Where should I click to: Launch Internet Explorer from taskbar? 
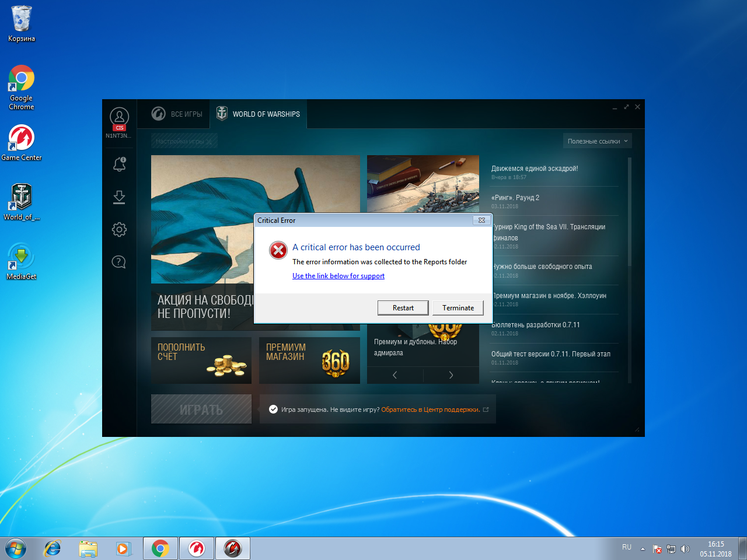tap(53, 548)
